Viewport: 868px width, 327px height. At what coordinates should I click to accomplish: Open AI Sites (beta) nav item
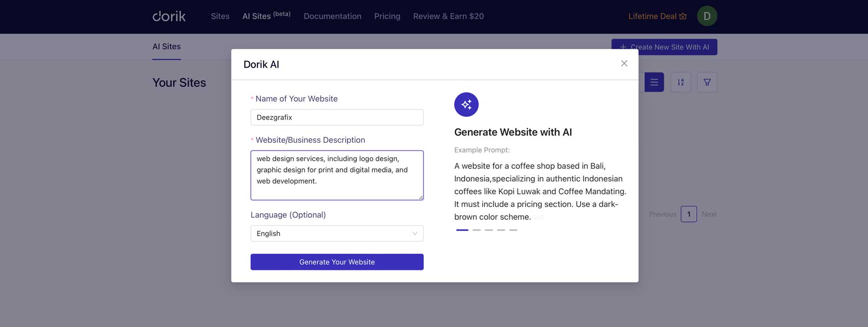266,16
